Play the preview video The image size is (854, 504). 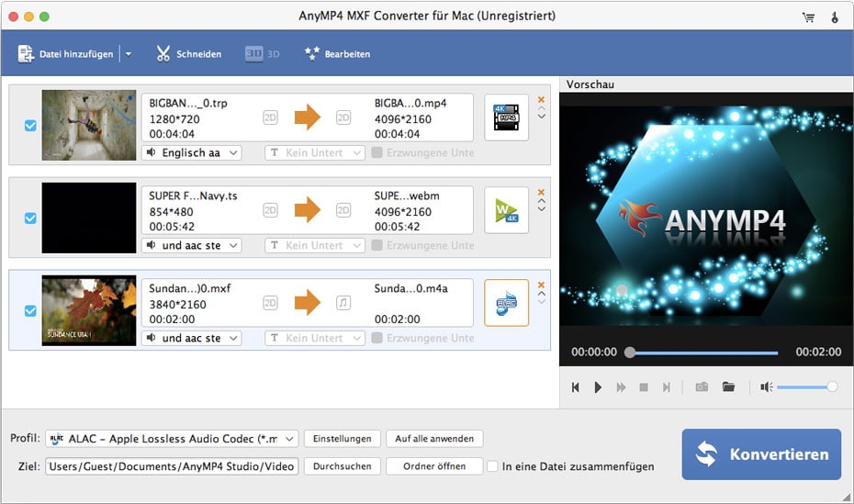tap(598, 387)
